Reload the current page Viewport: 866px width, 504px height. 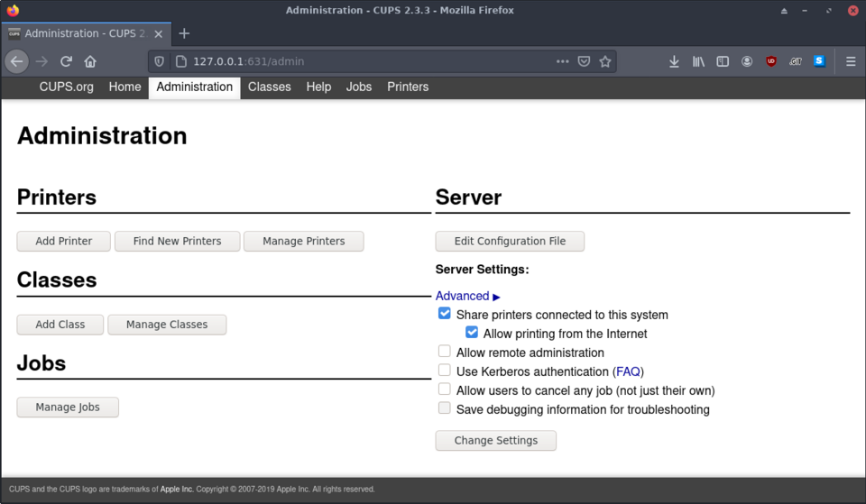click(66, 61)
